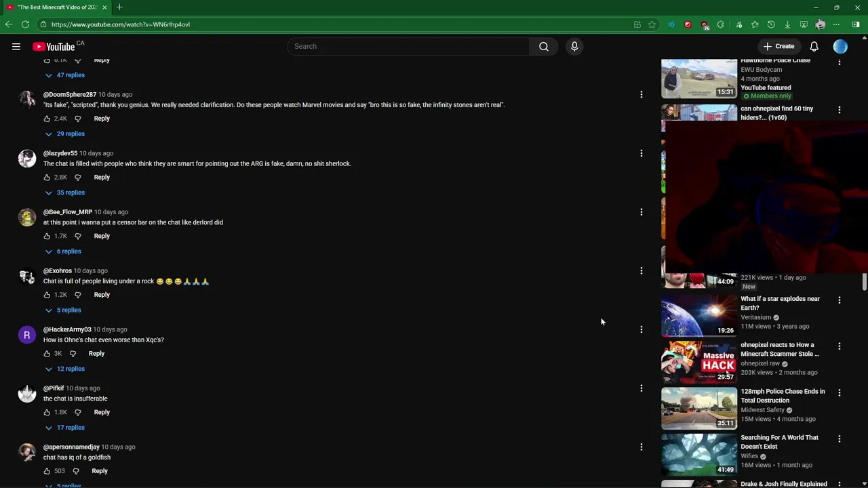Image resolution: width=868 pixels, height=488 pixels.
Task: Open browser history icon
Action: pos(771,24)
